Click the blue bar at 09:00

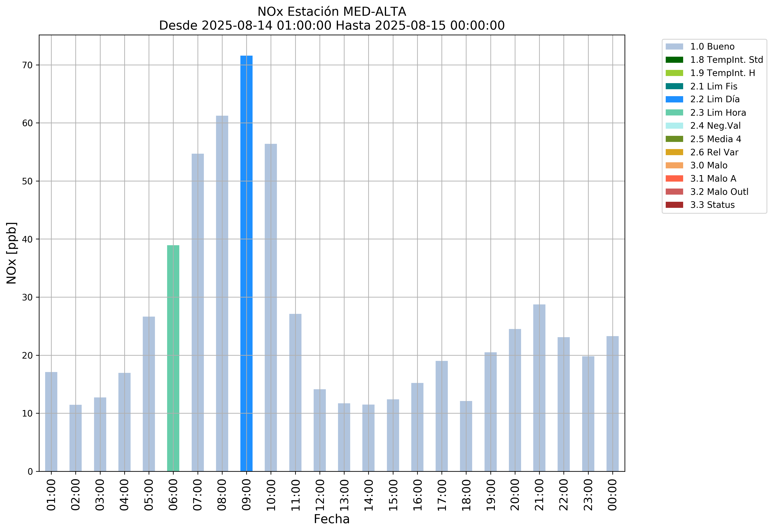(246, 263)
